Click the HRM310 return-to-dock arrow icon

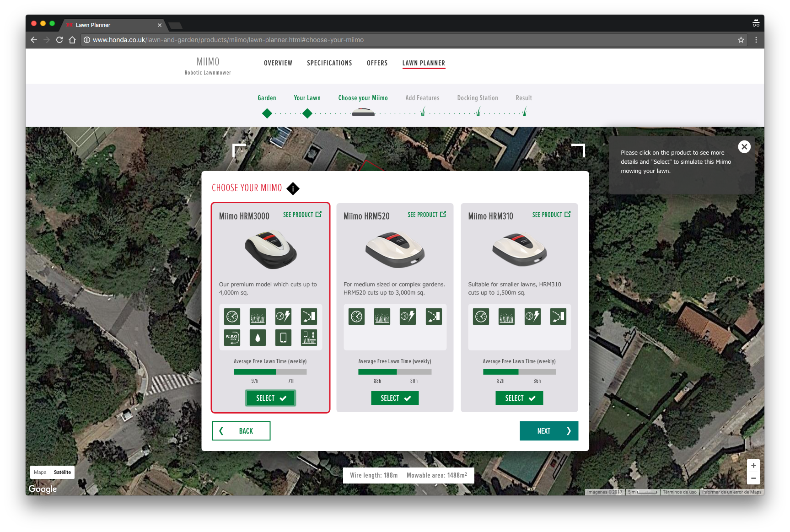point(558,317)
